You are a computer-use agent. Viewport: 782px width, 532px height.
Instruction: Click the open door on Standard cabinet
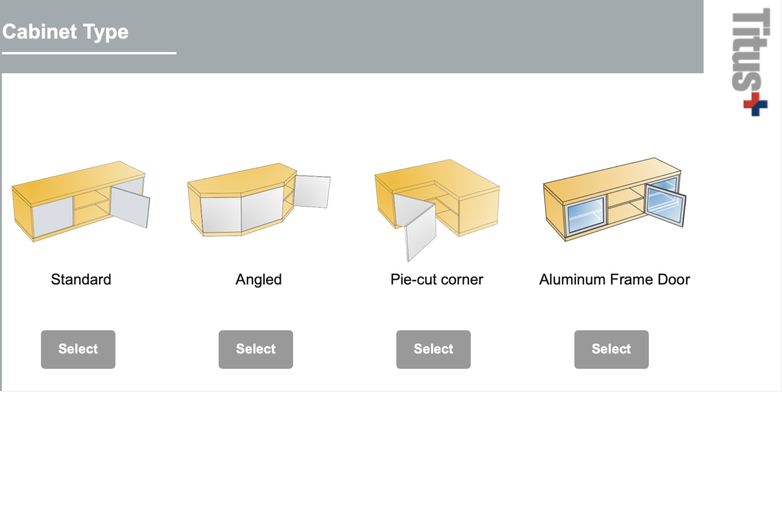(x=130, y=206)
